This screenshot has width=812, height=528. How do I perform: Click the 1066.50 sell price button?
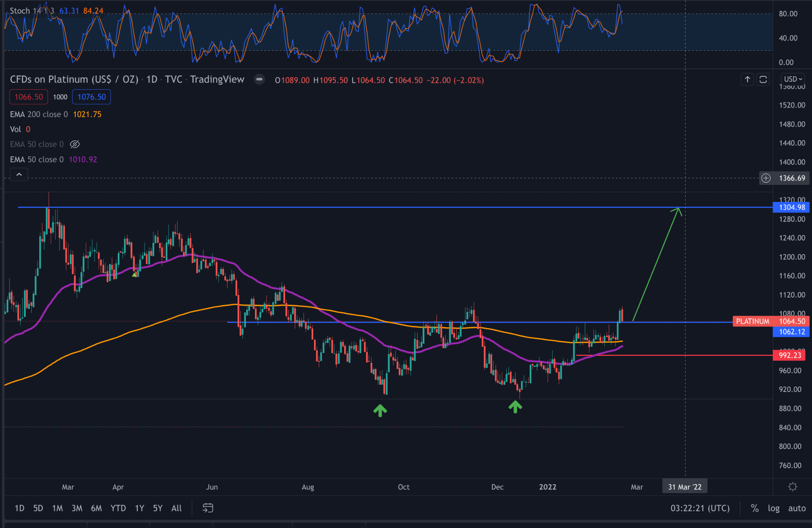point(29,97)
